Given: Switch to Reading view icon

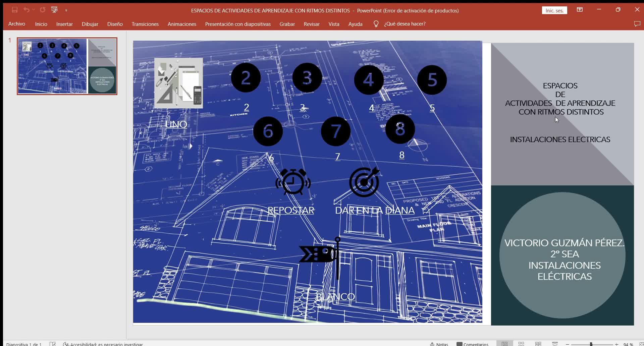Looking at the screenshot, I should point(538,344).
